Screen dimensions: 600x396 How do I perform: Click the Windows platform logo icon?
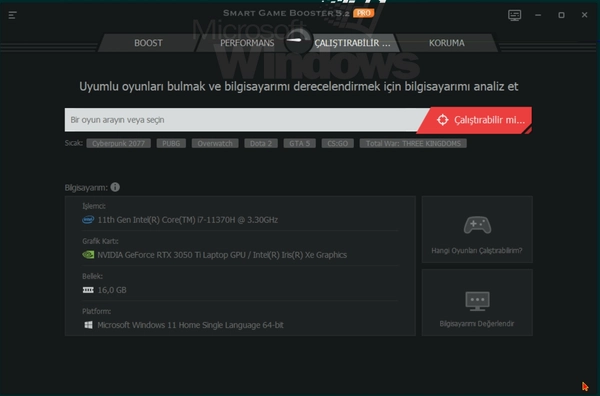click(x=88, y=325)
